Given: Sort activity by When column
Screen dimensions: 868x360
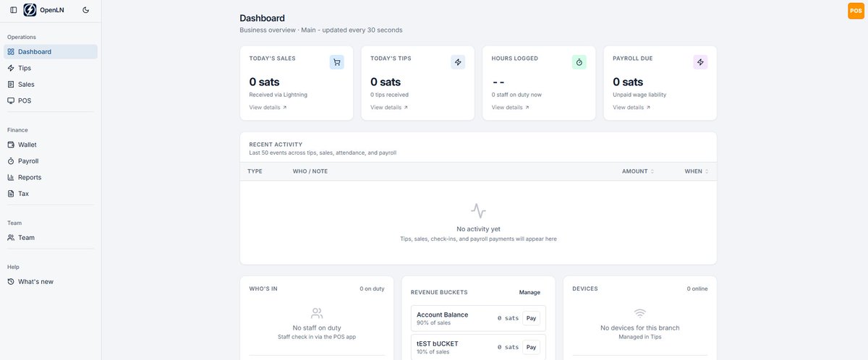Looking at the screenshot, I should [697, 171].
